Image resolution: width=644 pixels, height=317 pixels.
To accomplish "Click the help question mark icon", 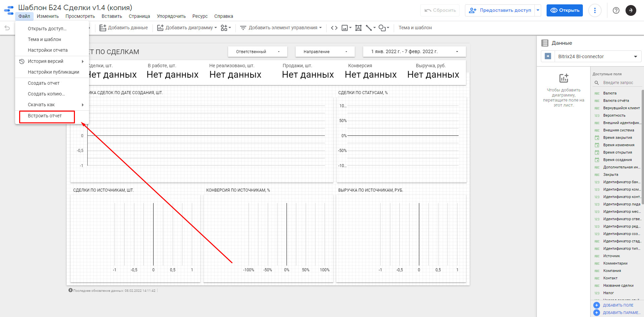I will pos(616,10).
